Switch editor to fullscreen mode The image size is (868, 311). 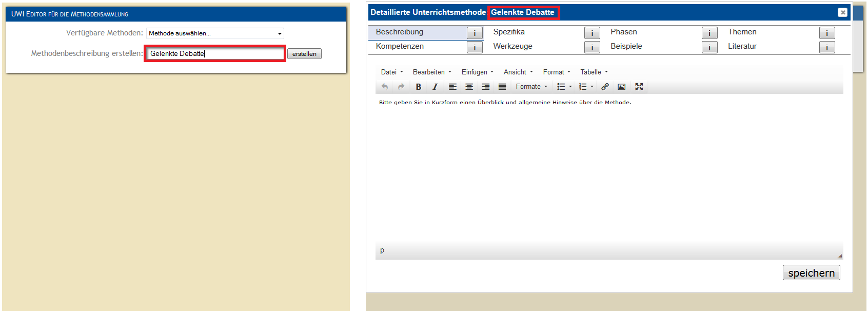(x=639, y=87)
